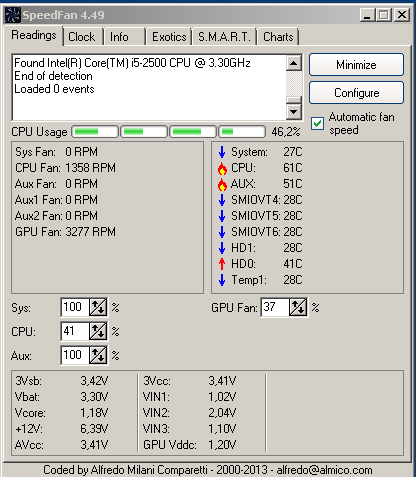Click the GPU Fan speed spinner arrows
Viewport: 417px width, 480px height.
(298, 307)
